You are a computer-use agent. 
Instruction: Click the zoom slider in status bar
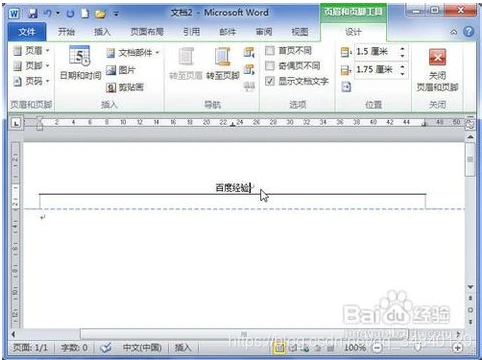point(418,348)
